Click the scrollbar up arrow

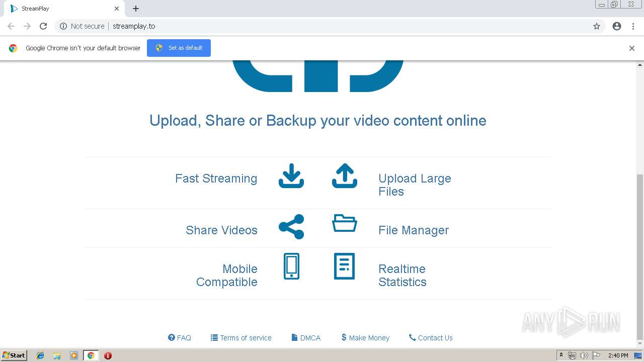coord(640,65)
